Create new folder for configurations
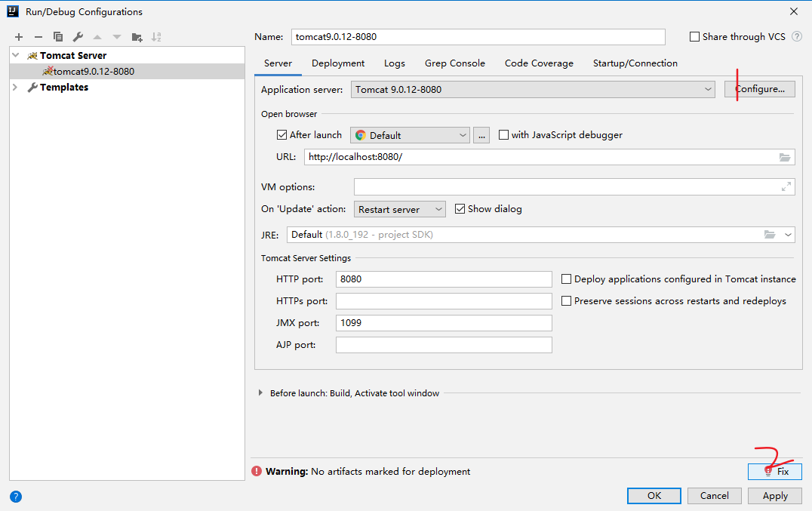812x511 pixels. click(137, 37)
